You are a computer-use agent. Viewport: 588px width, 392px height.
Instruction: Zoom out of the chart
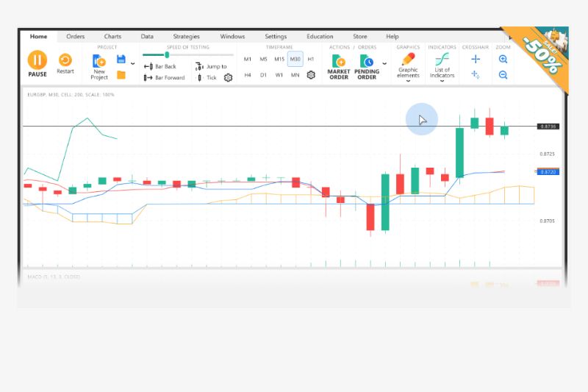[x=503, y=74]
